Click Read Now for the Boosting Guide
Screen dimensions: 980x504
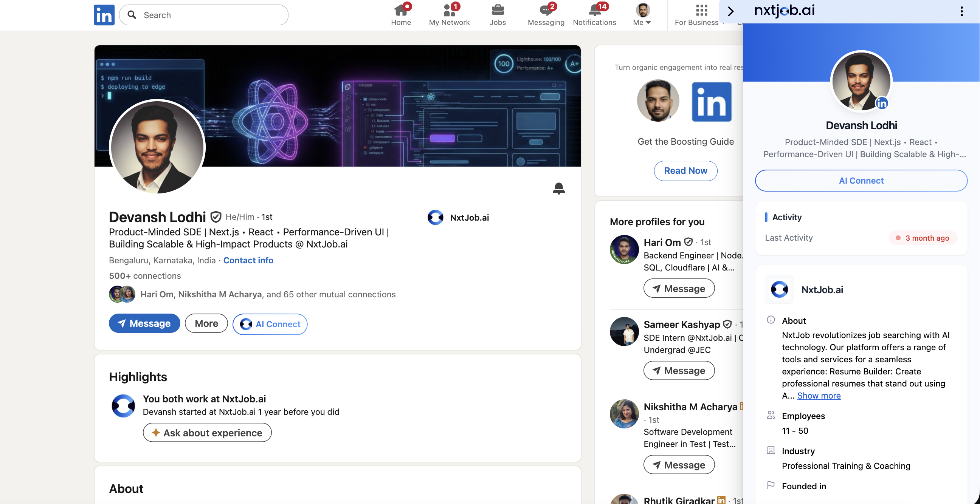point(685,171)
